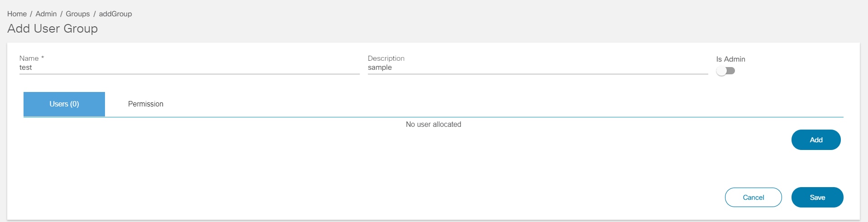Click the slash separator between Home and Admin

coord(31,14)
